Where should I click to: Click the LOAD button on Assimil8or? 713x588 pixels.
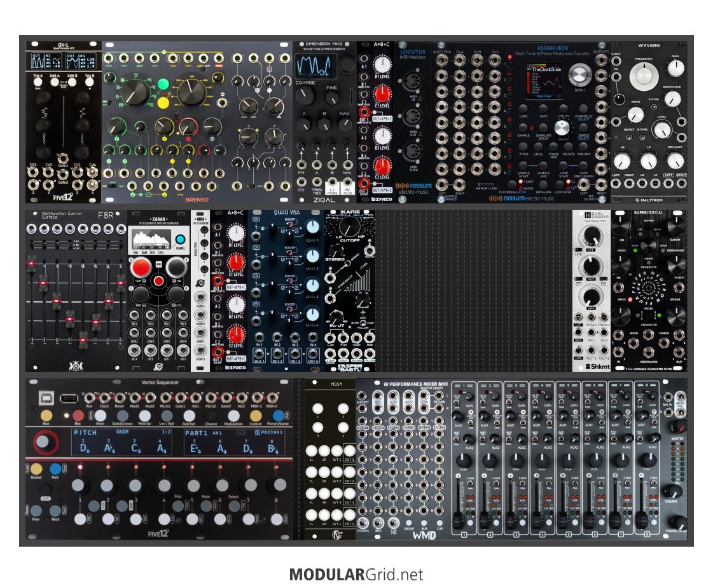coord(523,108)
